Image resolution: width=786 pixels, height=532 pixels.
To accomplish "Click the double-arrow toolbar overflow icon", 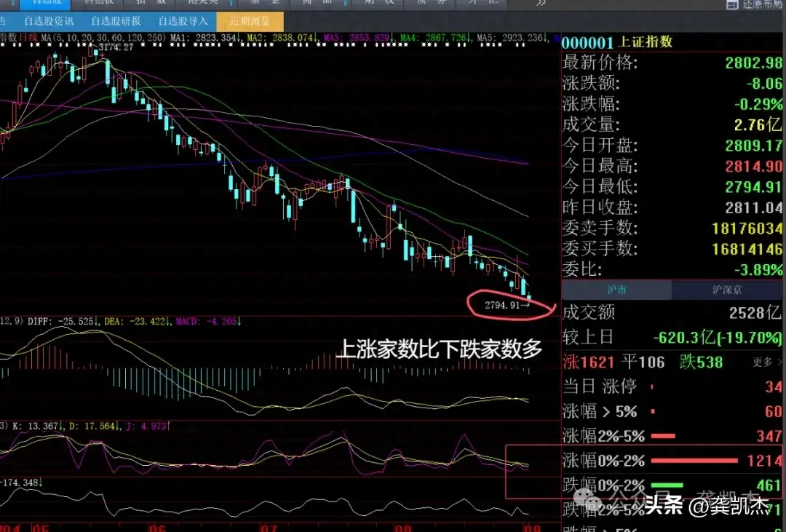I will [540, 4].
